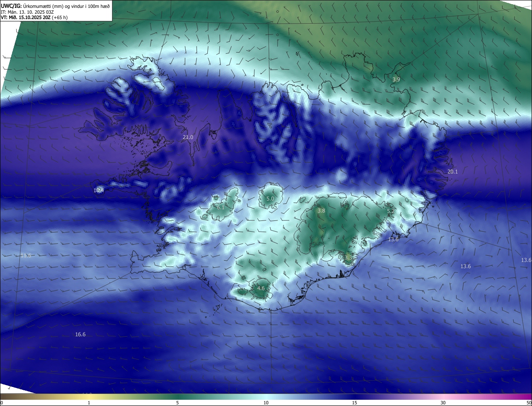Click the 3.3 value label on the map

pos(348,257)
